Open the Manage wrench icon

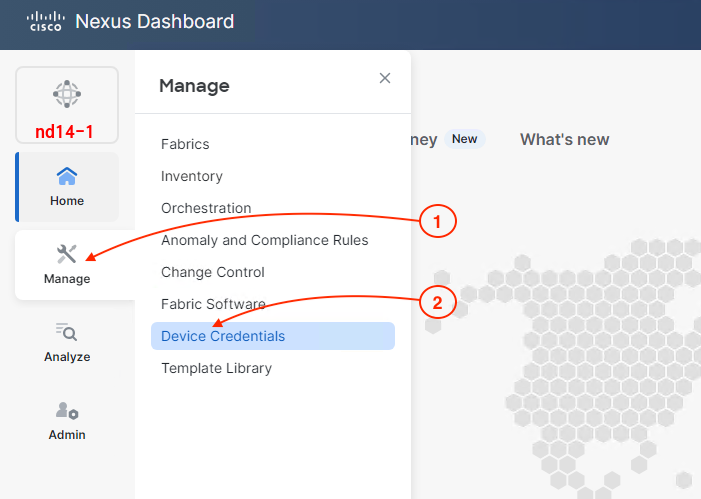(x=67, y=254)
